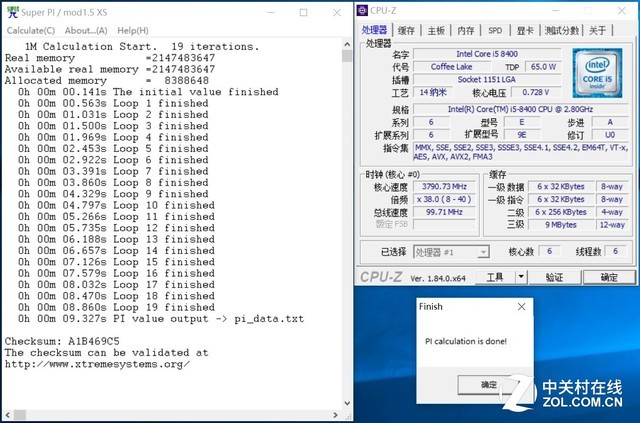
Task: Click the Loop 19 finished line
Action: click(x=116, y=307)
